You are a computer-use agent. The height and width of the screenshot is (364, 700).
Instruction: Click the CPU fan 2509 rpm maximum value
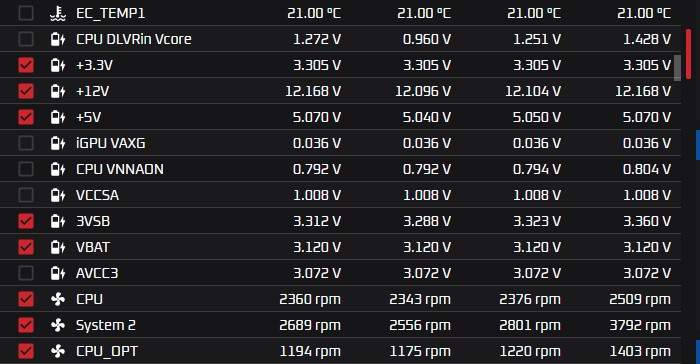pos(640,299)
